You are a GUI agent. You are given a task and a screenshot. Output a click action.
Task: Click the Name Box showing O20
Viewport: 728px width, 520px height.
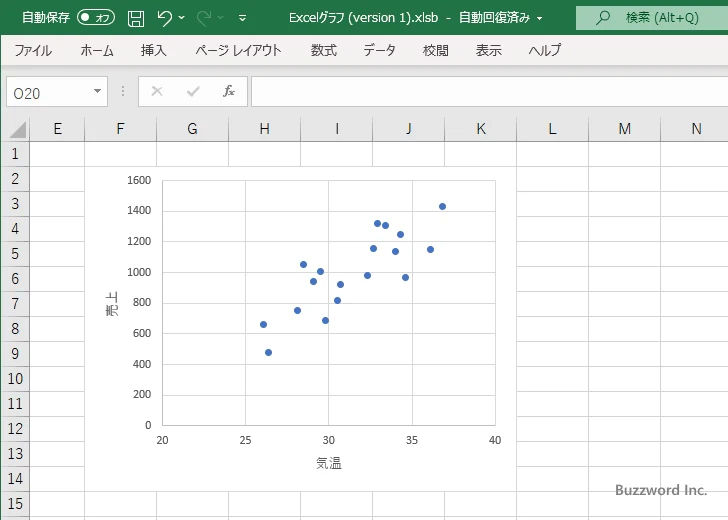(x=49, y=92)
